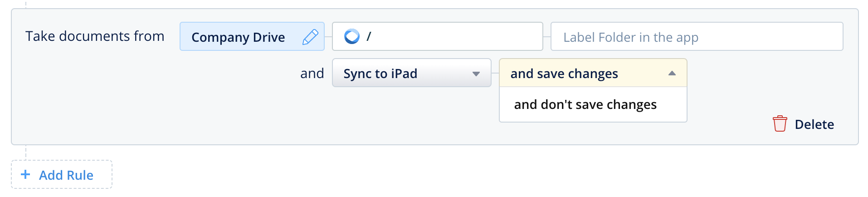Click the plus icon beside Add Rule
Screen dimensions: 868x197
(x=26, y=174)
